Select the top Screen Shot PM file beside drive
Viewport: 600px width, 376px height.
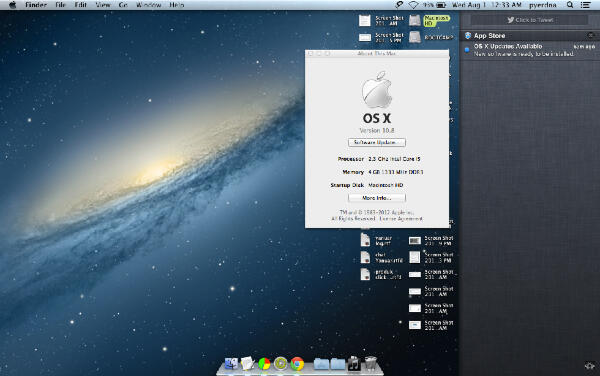click(x=365, y=37)
